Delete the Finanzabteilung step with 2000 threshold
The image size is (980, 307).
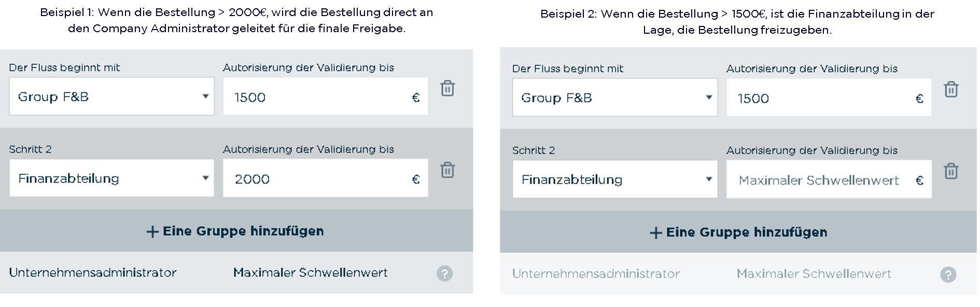click(447, 170)
